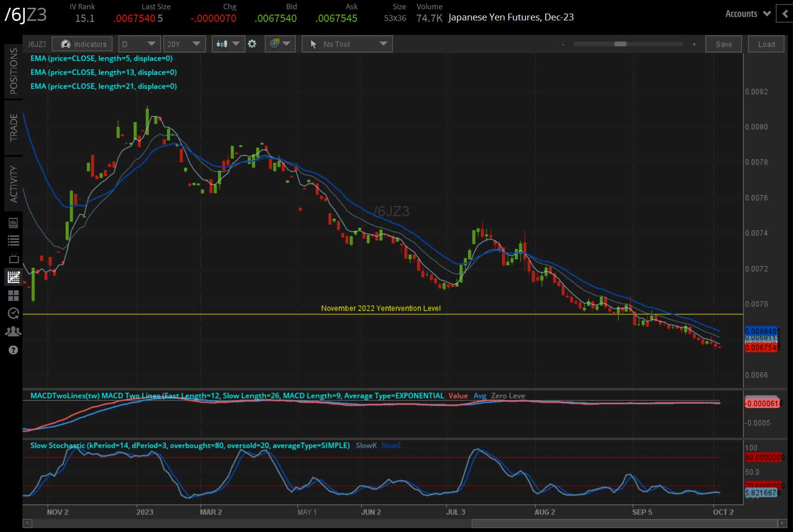Screen dimensions: 793x532
Task: Open the TV media icon in sidebar
Action: pyautogui.click(x=13, y=258)
